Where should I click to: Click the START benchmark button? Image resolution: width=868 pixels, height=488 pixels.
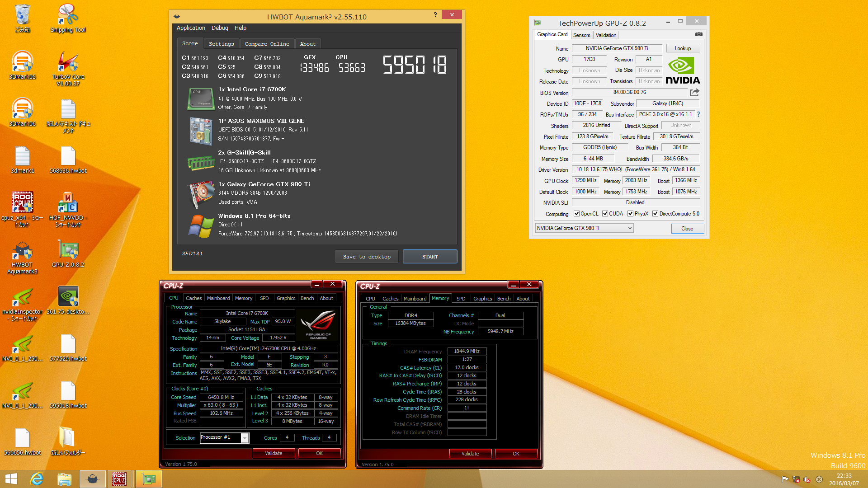[430, 257]
